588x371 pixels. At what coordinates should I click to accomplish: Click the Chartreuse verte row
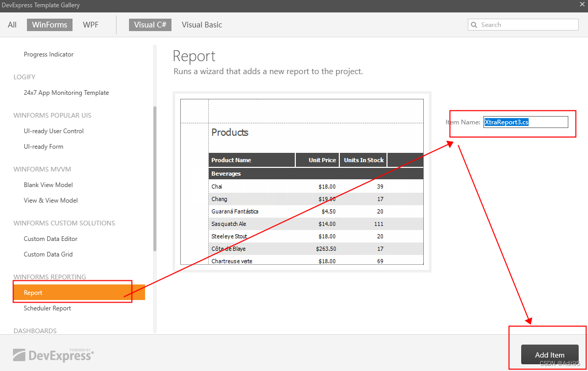tap(315, 260)
